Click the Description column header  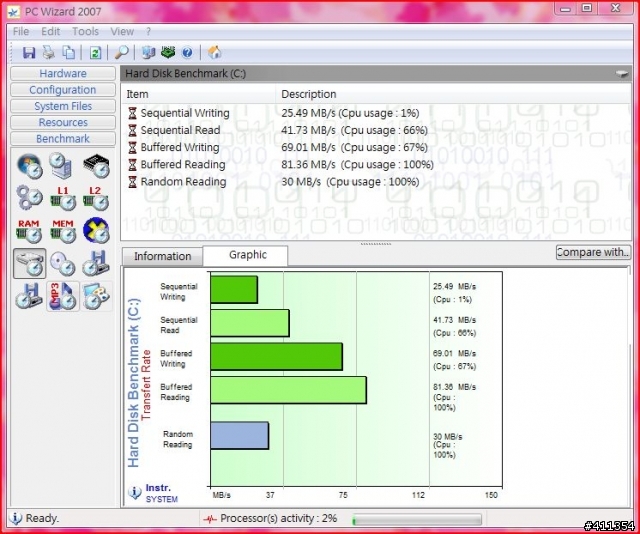(453, 94)
